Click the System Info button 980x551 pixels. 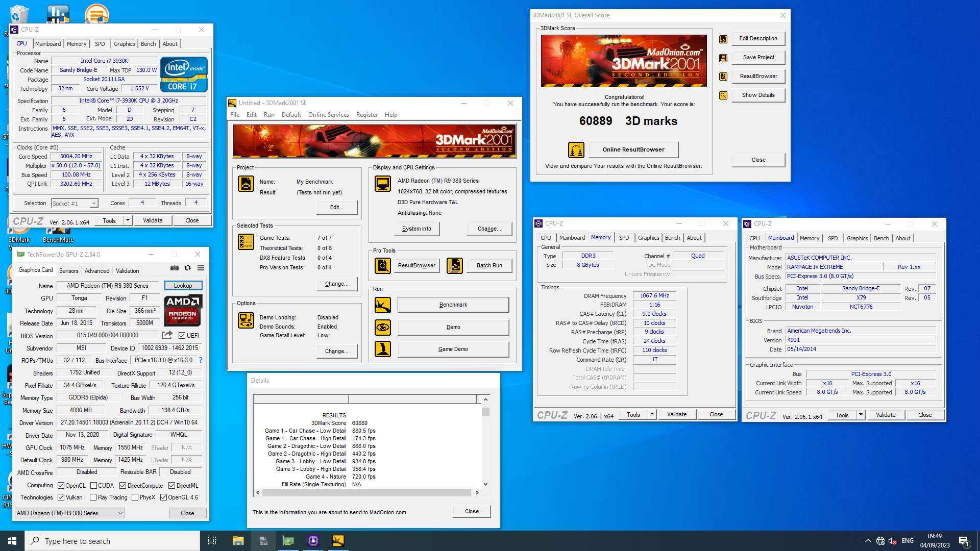pyautogui.click(x=416, y=229)
